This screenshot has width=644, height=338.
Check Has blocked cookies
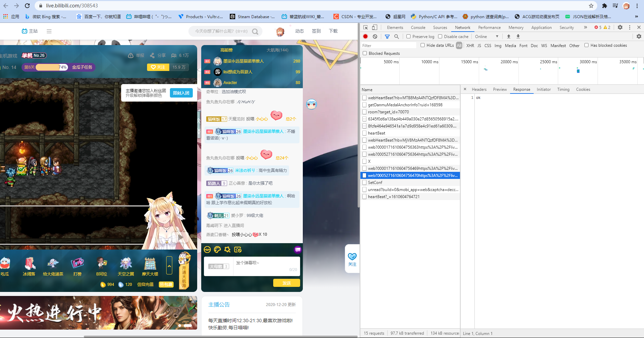[586, 45]
